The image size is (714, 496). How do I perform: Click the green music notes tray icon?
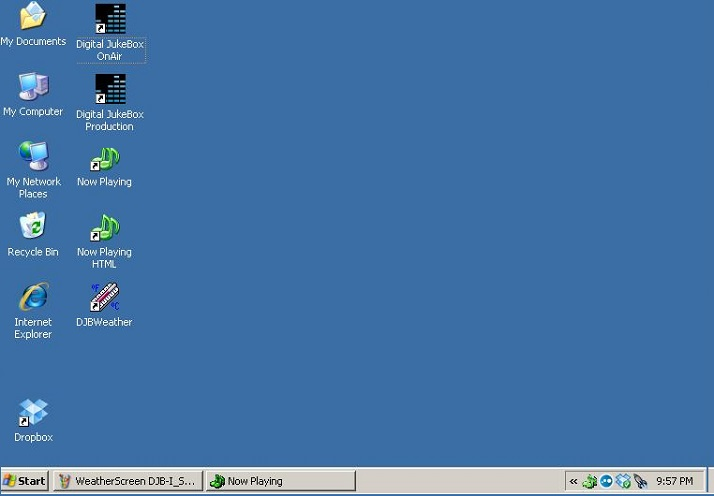tap(590, 481)
